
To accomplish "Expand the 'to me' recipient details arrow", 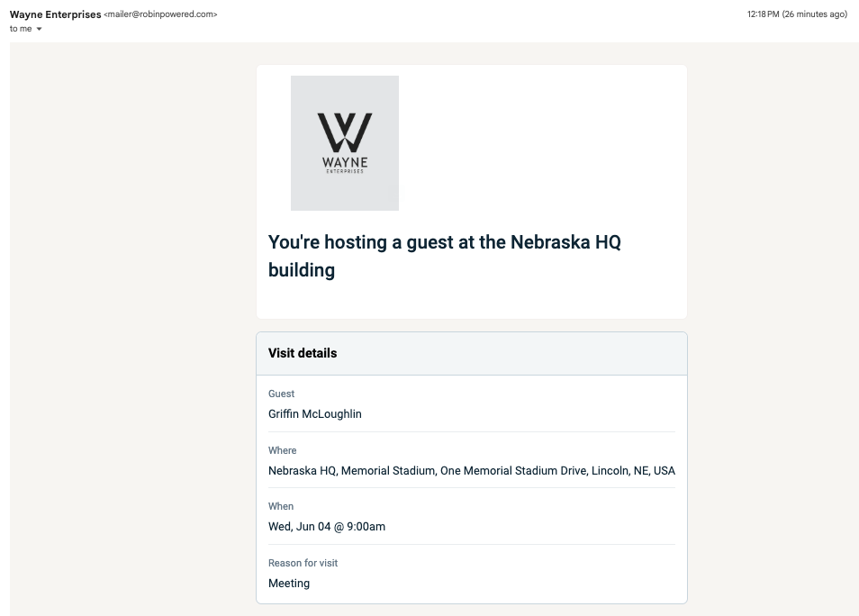I will (39, 29).
